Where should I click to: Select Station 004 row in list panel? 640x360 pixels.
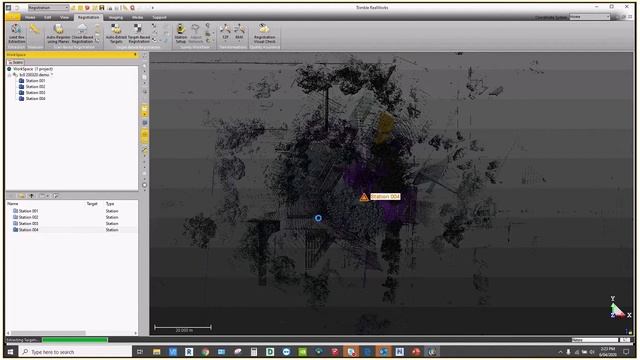click(x=71, y=230)
